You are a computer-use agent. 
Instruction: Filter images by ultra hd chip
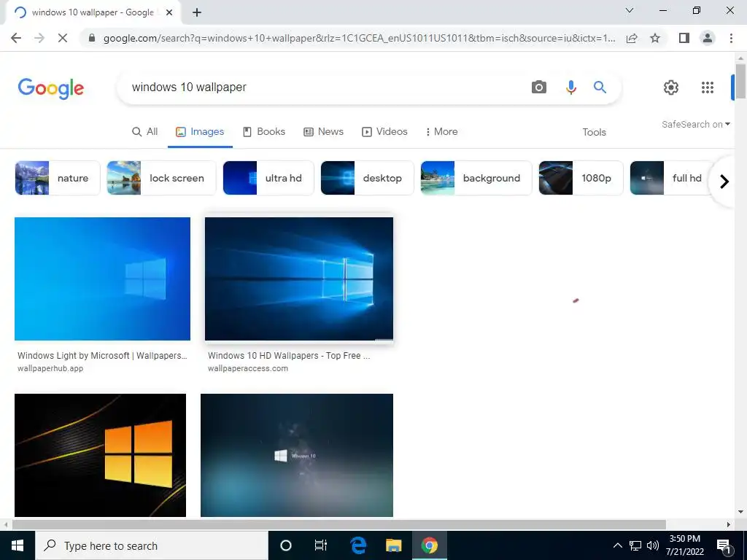click(268, 178)
